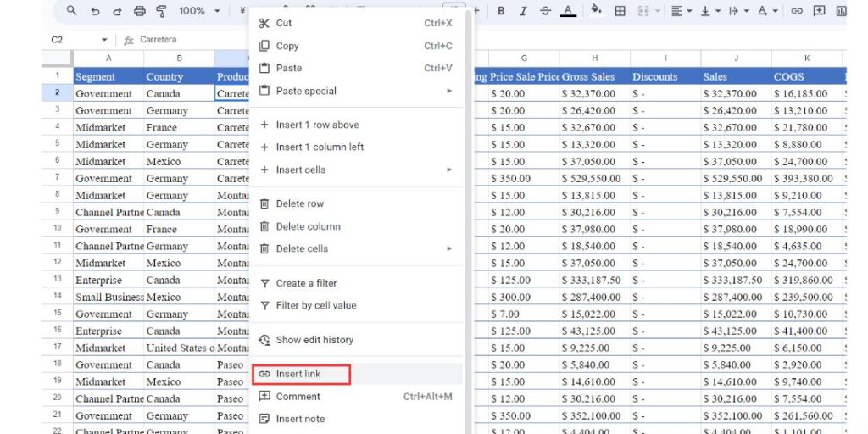Open the Insert cells submenu
The width and height of the screenshot is (868, 434).
pyautogui.click(x=356, y=170)
